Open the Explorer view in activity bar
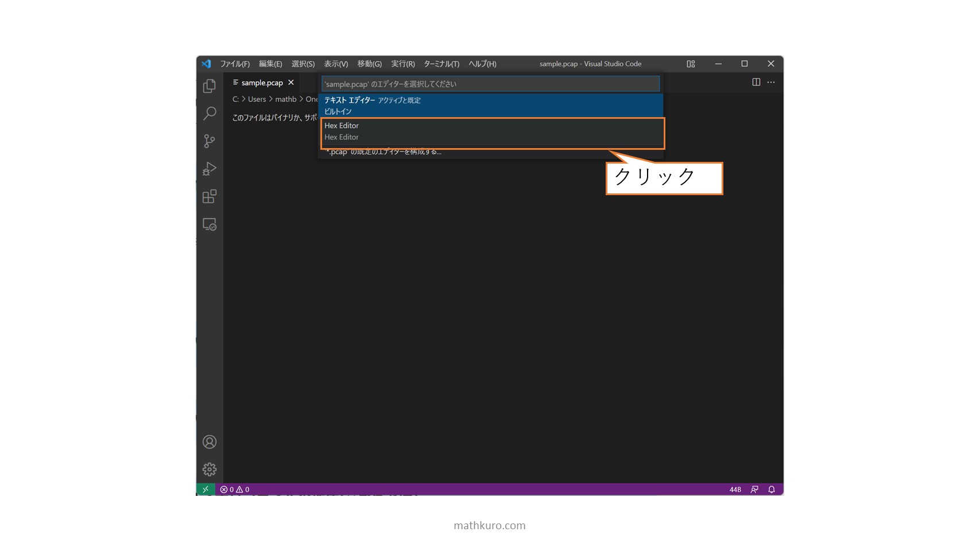 click(210, 86)
